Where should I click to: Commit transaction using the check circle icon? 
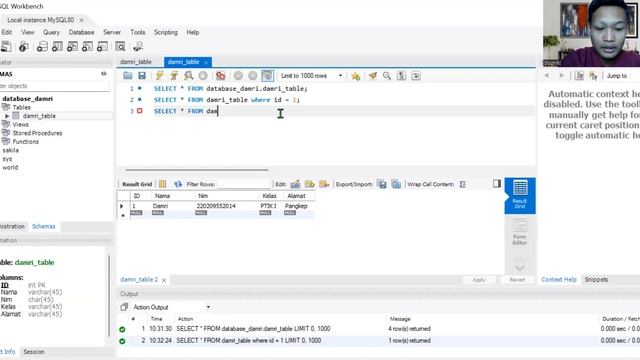pyautogui.click(x=238, y=76)
